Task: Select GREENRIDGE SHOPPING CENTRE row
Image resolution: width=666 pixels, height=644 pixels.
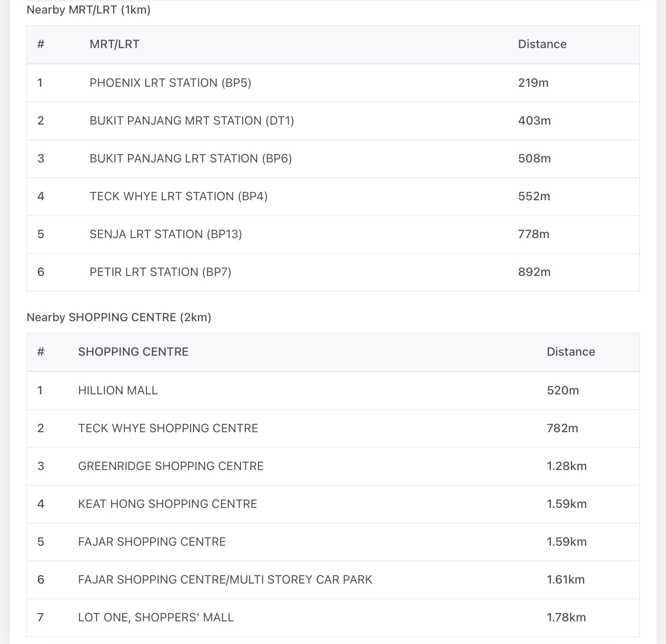Action: 171,466
